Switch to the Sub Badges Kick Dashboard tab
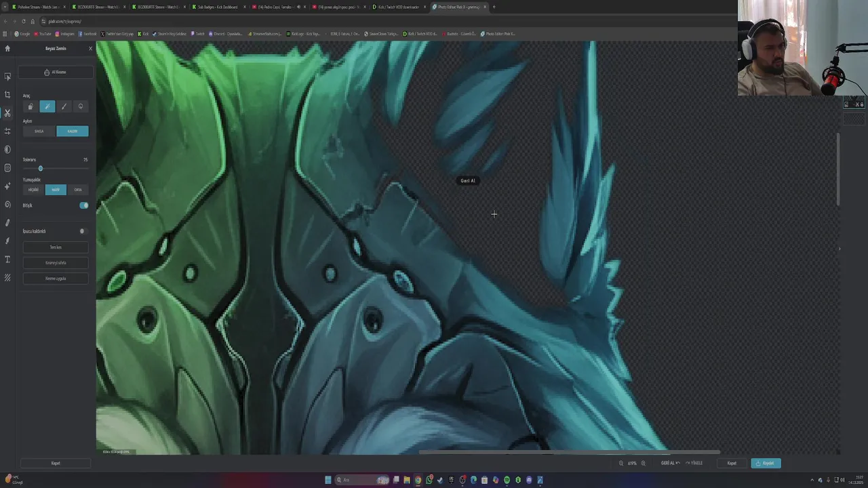The width and height of the screenshot is (868, 488). tap(217, 7)
